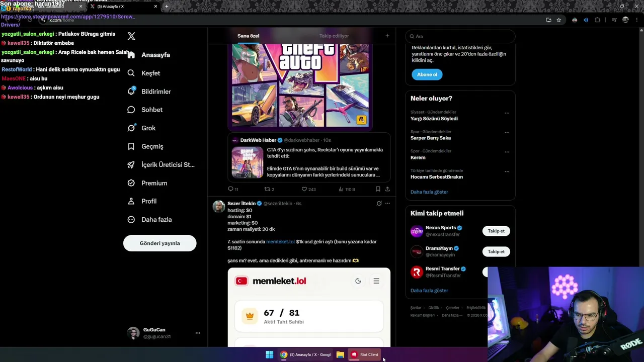
Task: Show more trends under Neler oluyor
Action: (429, 192)
